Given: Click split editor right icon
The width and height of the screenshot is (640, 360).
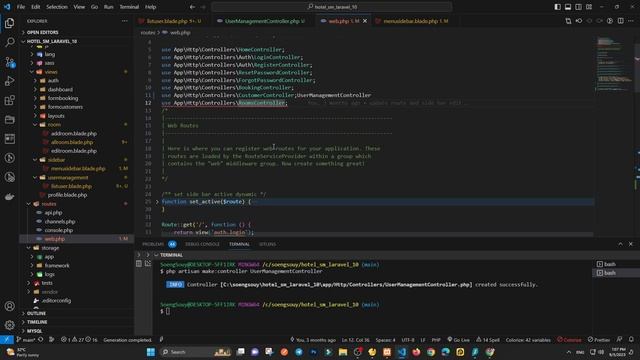Looking at the screenshot, I should pyautogui.click(x=620, y=21).
